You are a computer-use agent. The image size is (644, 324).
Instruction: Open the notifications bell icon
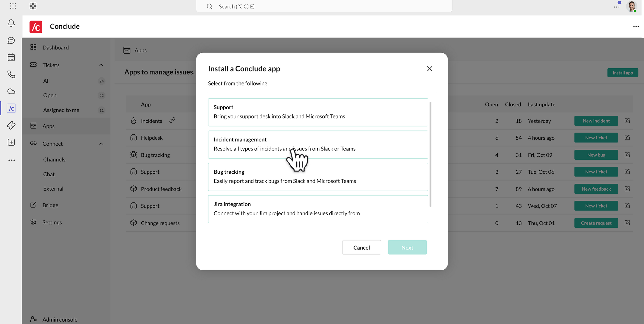[11, 23]
